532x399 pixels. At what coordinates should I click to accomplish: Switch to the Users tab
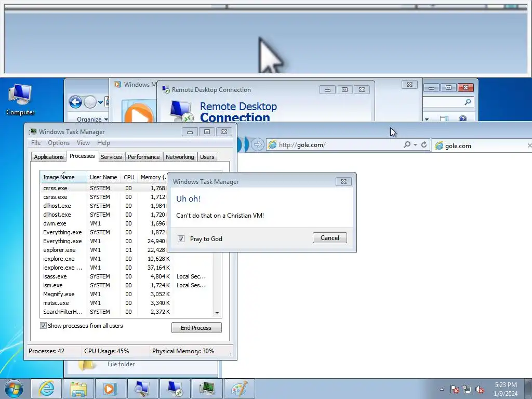click(207, 157)
